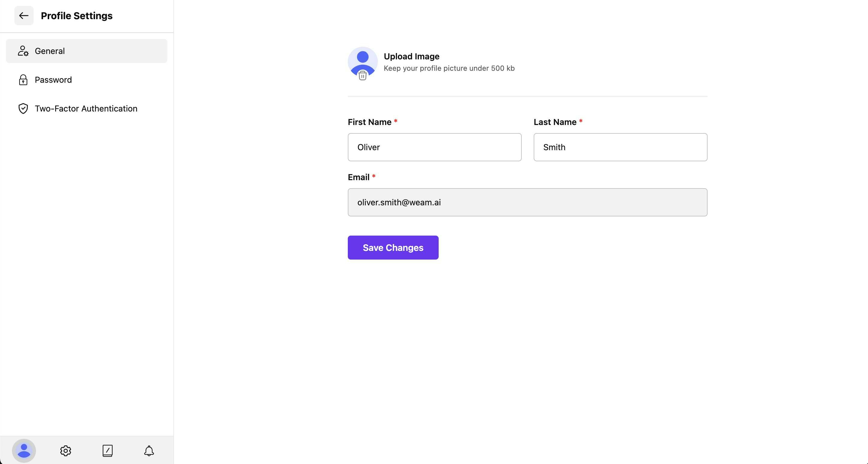Viewport: 868px width, 464px height.
Task: Click the back arrow beside Profile Settings
Action: pos(24,16)
